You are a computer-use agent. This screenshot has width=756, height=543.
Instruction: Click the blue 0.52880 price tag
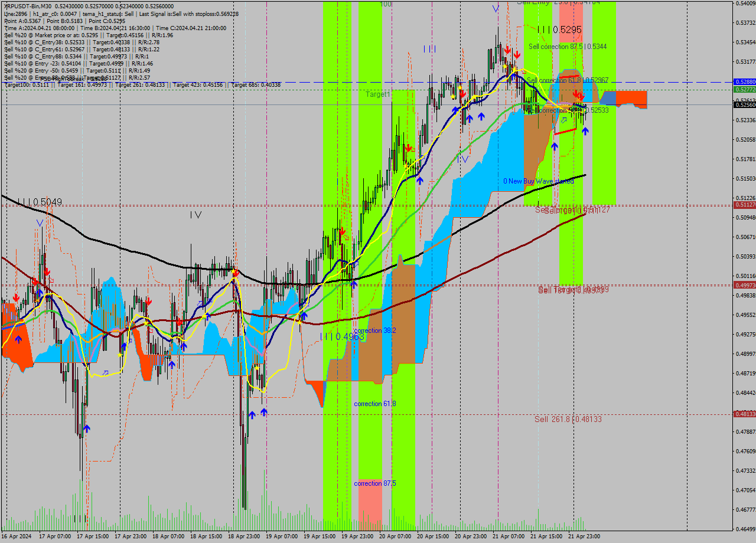pyautogui.click(x=744, y=82)
